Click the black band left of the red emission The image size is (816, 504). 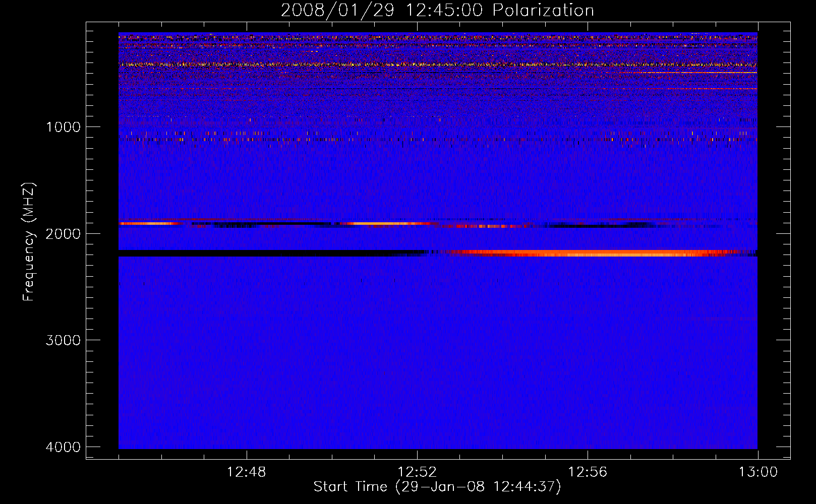pyautogui.click(x=272, y=253)
